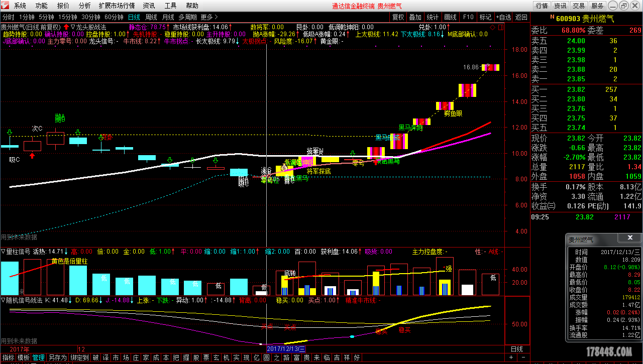The width and height of the screenshot is (643, 364).
Task: Select the 好 indicator shortcut
Action: tap(357, 358)
